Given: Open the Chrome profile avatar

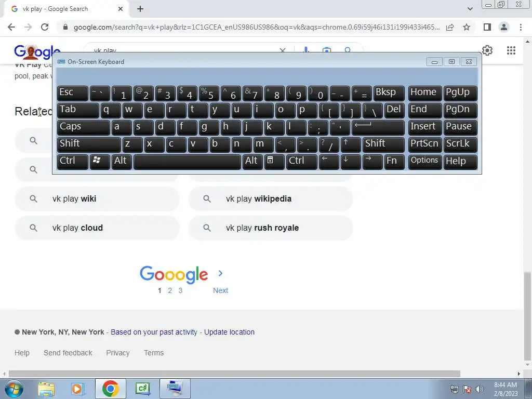Looking at the screenshot, I should 504,27.
